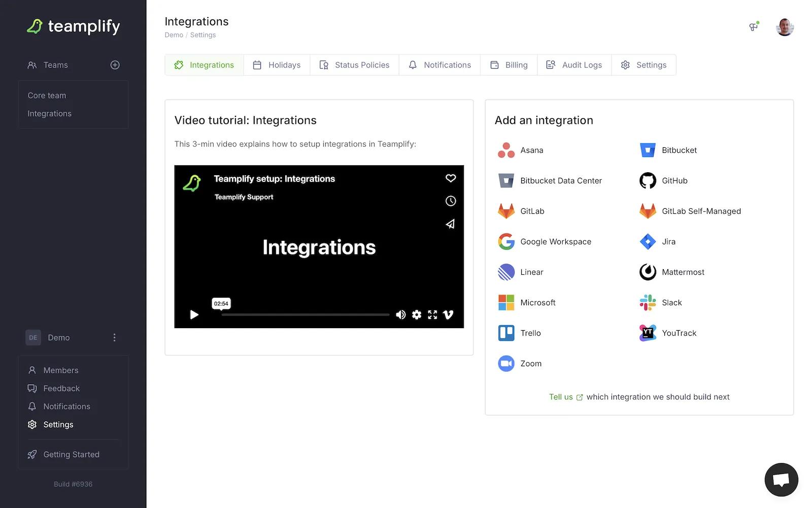This screenshot has height=508, width=812.
Task: Open the chat support bubble
Action: coord(781,480)
